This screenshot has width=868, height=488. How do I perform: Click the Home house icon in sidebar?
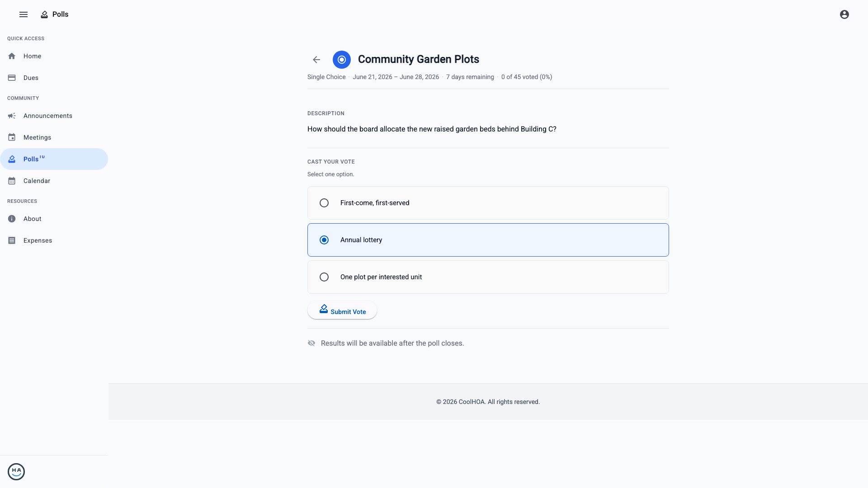point(12,56)
